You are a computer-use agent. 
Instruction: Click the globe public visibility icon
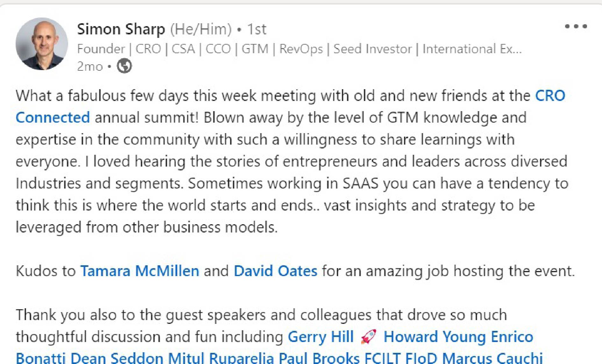point(124,66)
